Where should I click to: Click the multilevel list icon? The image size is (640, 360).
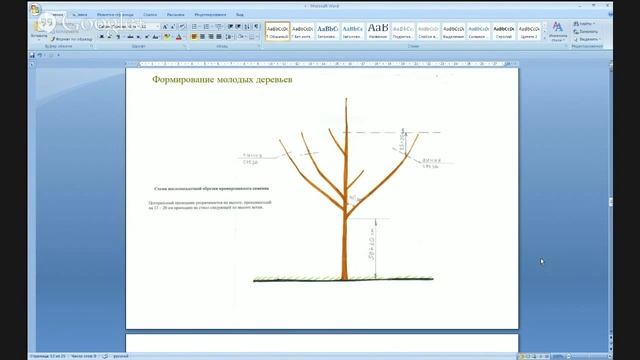pos(219,27)
